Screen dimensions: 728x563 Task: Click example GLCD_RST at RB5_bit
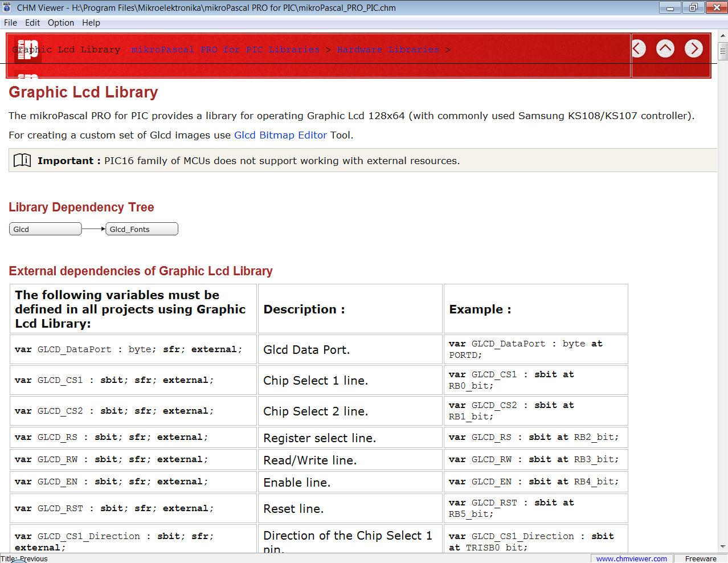[x=536, y=508]
